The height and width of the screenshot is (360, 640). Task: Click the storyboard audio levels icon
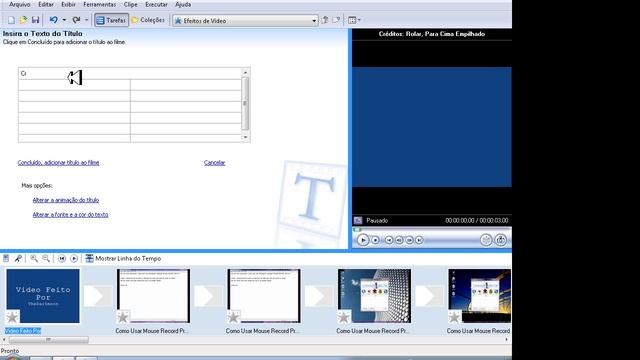(6, 258)
